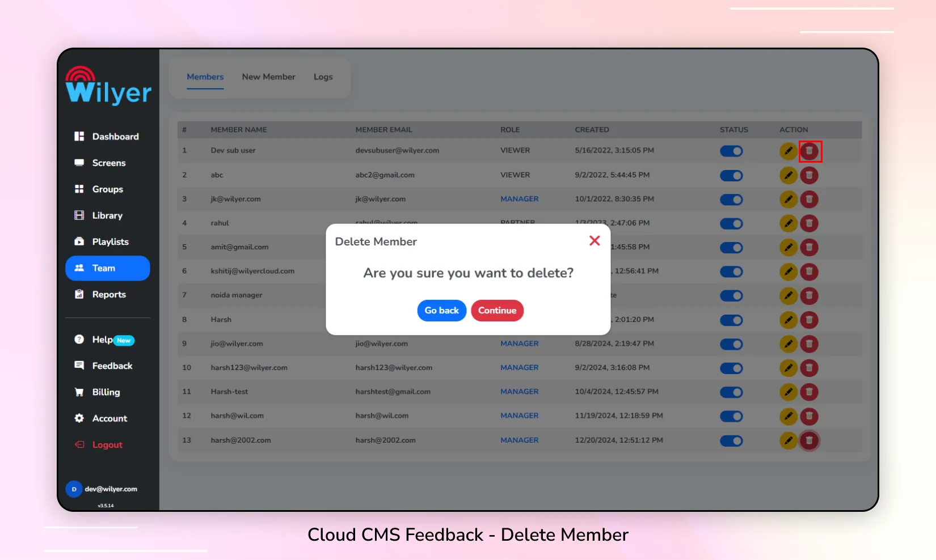This screenshot has height=560, width=936.
Task: Toggle status for noida manager
Action: tap(731, 296)
